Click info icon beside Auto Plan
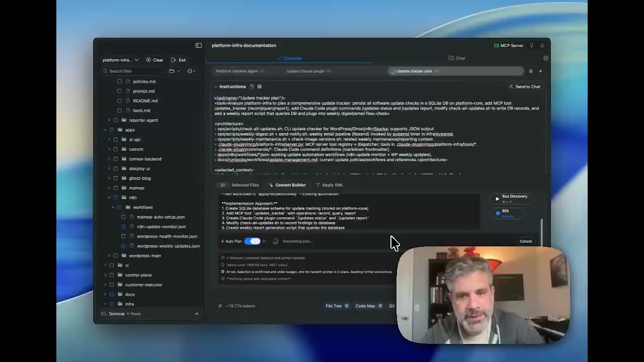Image resolution: width=644 pixels, height=362 pixels. [x=264, y=241]
